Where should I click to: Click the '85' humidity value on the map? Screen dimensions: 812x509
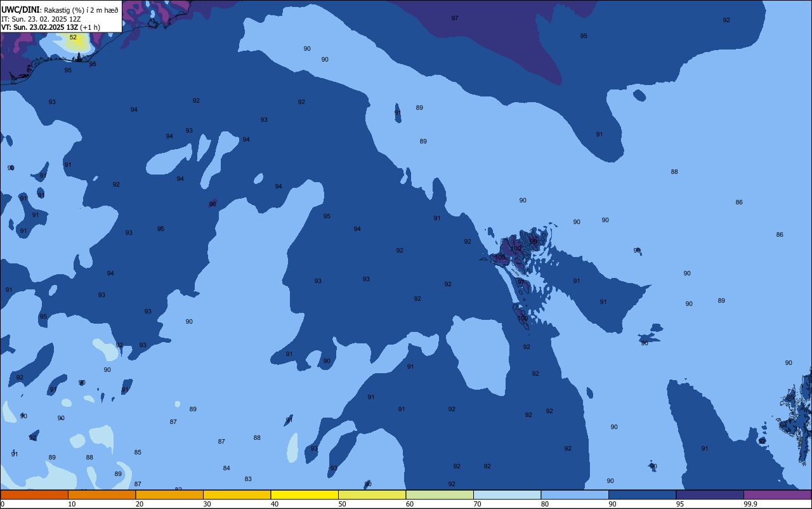tap(138, 453)
